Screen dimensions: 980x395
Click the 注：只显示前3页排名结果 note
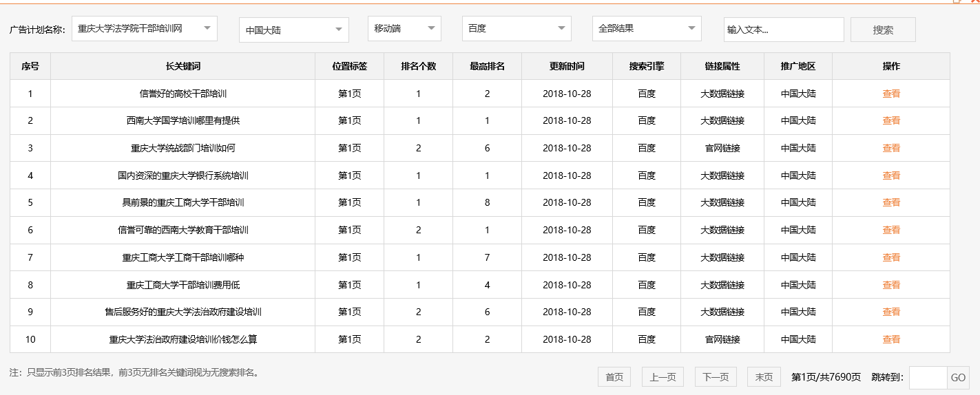[134, 372]
